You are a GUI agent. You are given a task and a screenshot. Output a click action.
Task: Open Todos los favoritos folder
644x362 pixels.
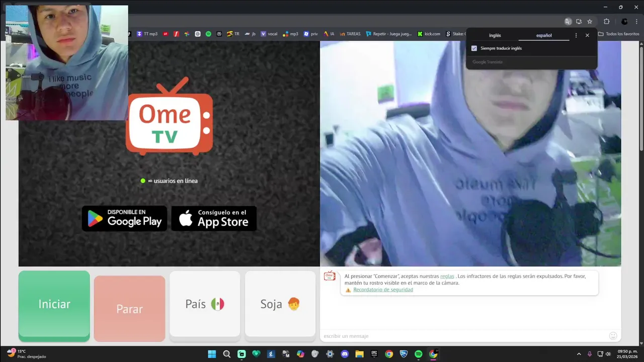pyautogui.click(x=618, y=34)
